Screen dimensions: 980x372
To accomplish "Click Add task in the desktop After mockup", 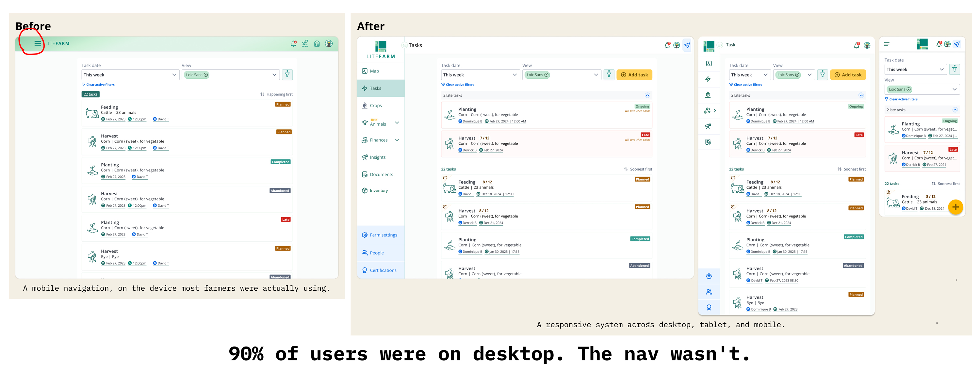I will pyautogui.click(x=634, y=74).
